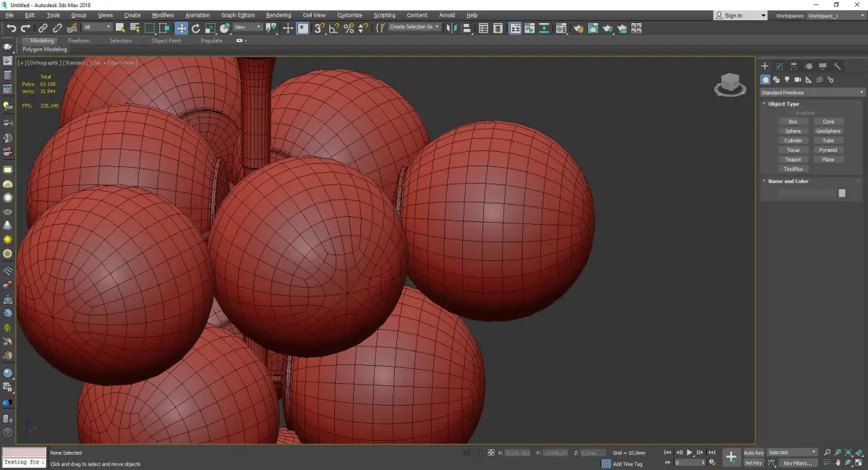This screenshot has height=470, width=868.
Task: Create a Teapot primitive
Action: (793, 160)
